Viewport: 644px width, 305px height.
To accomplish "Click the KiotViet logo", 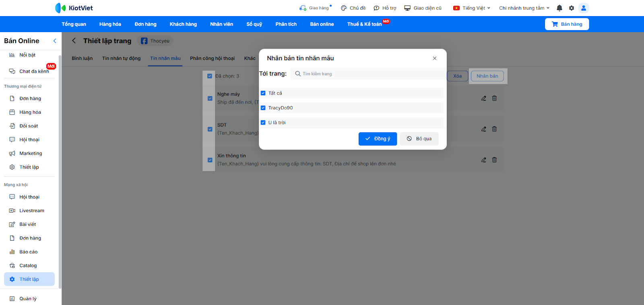I will (74, 8).
